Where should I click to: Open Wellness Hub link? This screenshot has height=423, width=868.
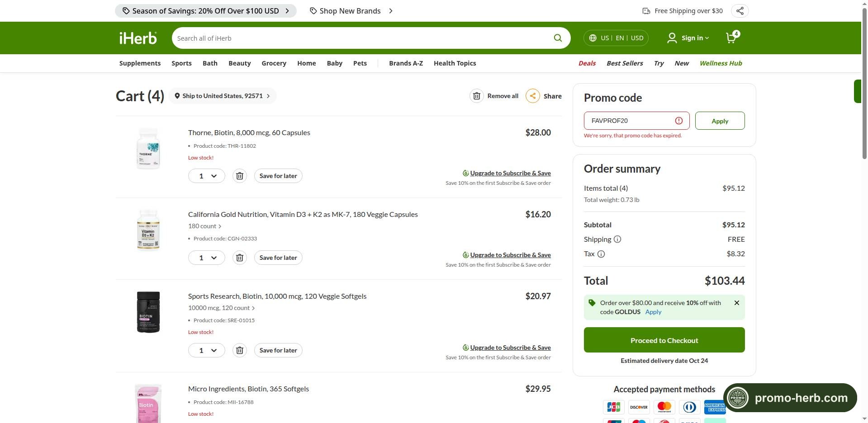(721, 63)
